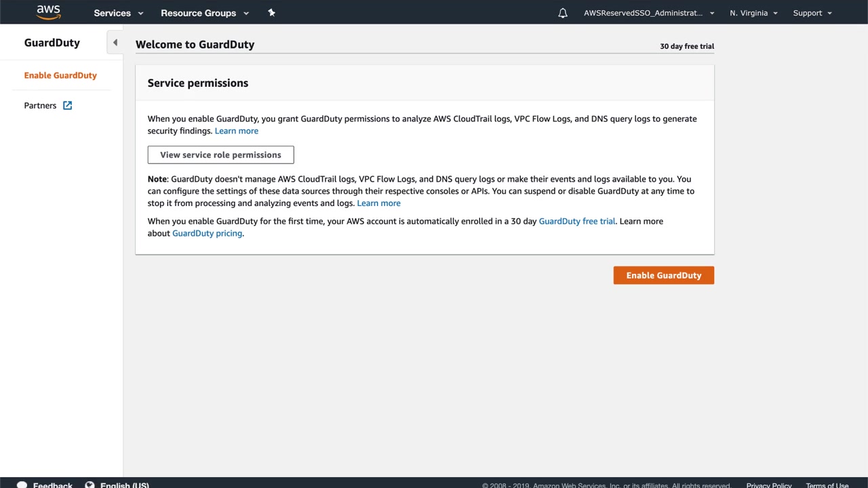Click View service role permissions button
Viewport: 868px width, 488px height.
[x=220, y=155]
